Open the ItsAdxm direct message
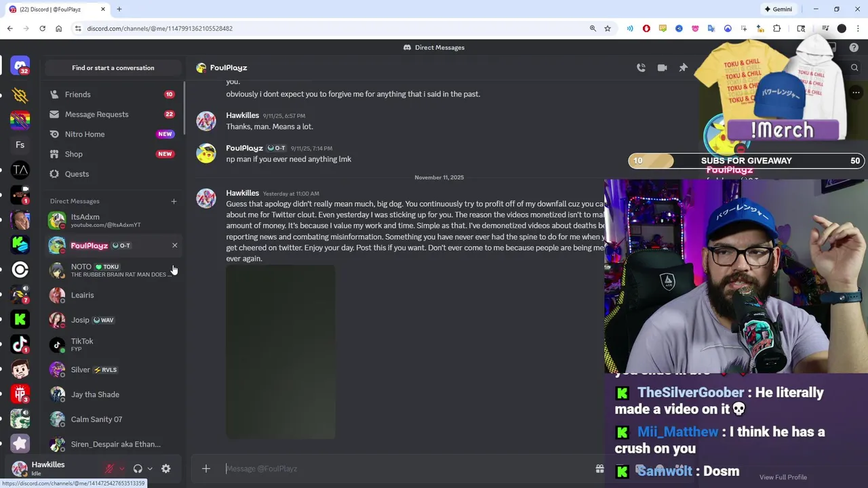This screenshot has width=868, height=488. pyautogui.click(x=113, y=220)
